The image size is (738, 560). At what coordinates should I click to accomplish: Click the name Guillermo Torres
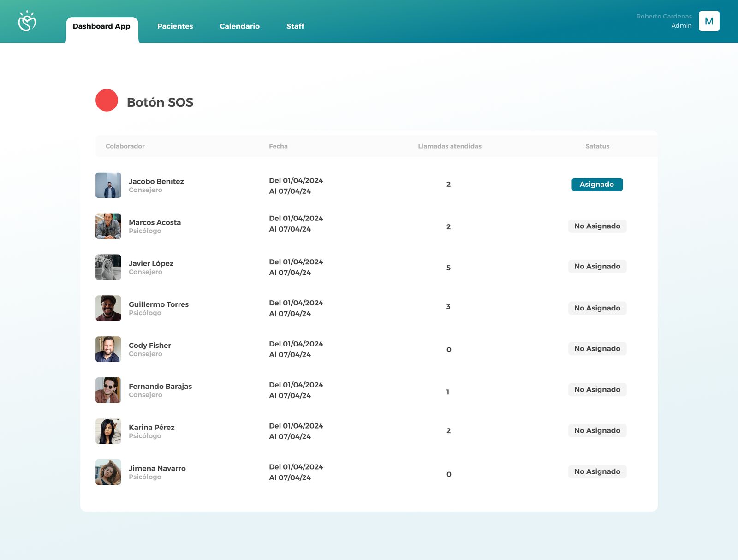click(x=159, y=304)
